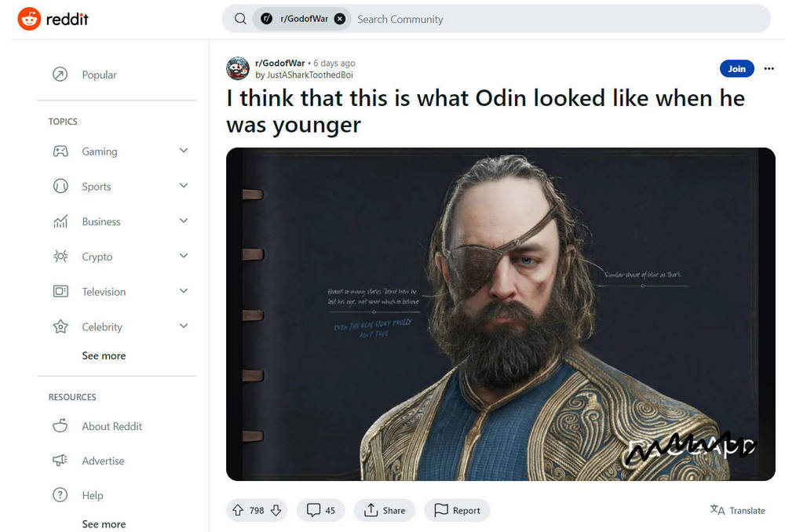Image resolution: width=785 pixels, height=532 pixels.
Task: Click the search magnifier icon
Action: pyautogui.click(x=240, y=19)
